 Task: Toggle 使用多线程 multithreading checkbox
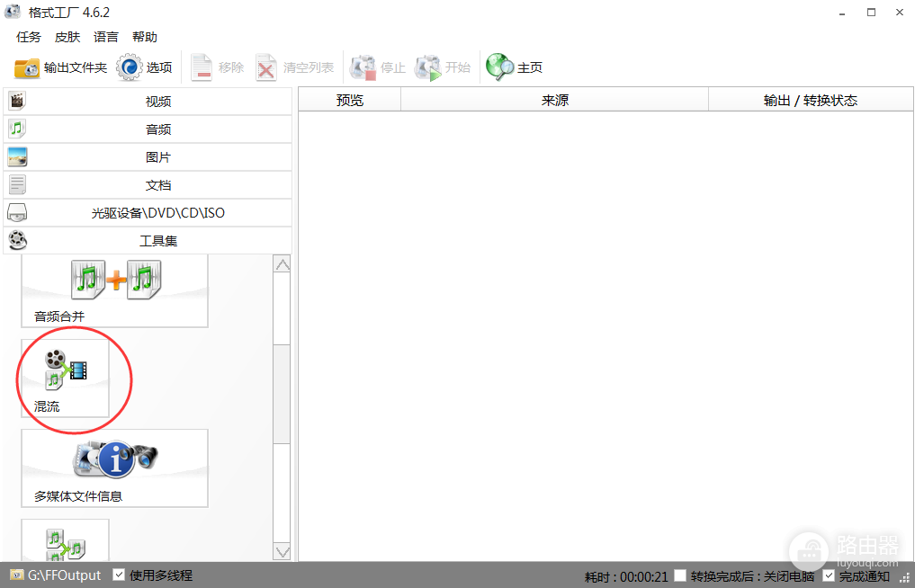coord(119,575)
